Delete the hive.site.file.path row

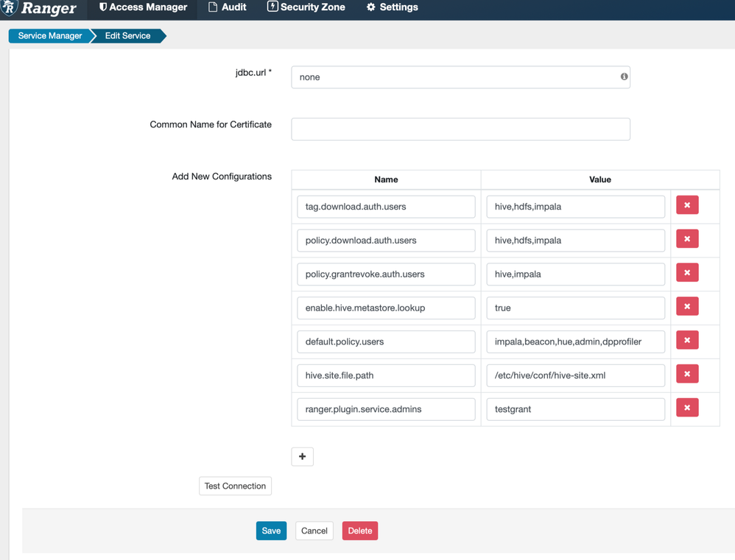687,374
